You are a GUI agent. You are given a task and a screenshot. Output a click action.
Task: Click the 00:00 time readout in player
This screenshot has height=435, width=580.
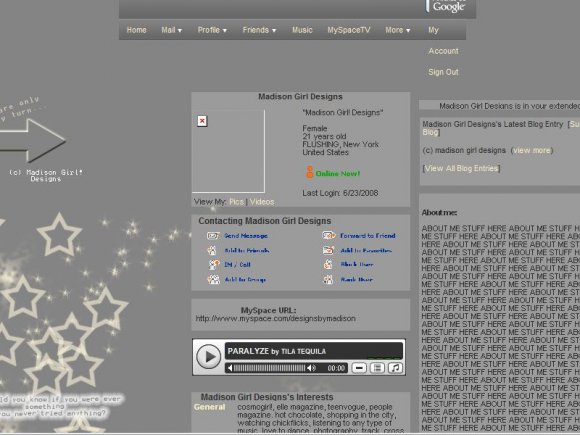[x=336, y=368]
